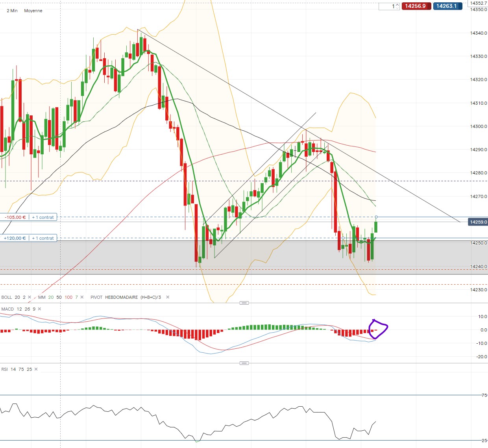Image resolution: width=488 pixels, height=448 pixels.
Task: Click '+1 contrat' beside +120,00 €
Action: coord(43,238)
